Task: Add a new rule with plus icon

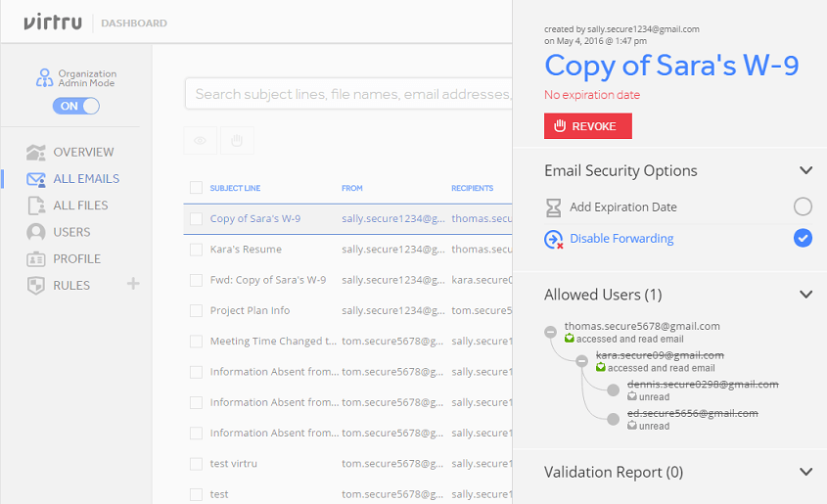Action: 133,284
